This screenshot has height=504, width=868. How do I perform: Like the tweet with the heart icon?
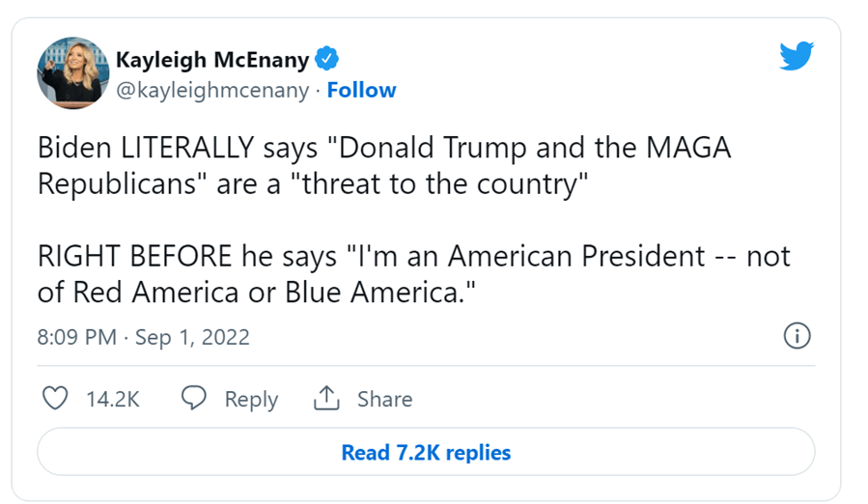click(x=57, y=398)
